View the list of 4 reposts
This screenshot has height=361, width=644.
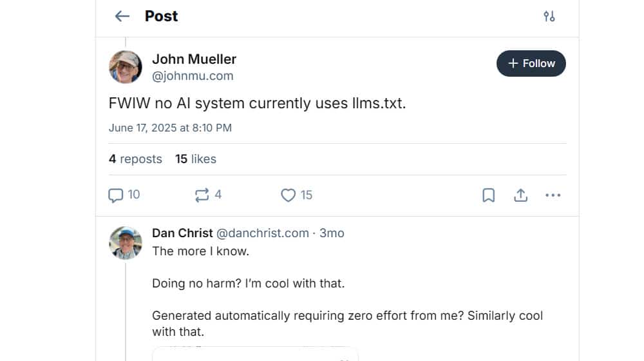[135, 159]
